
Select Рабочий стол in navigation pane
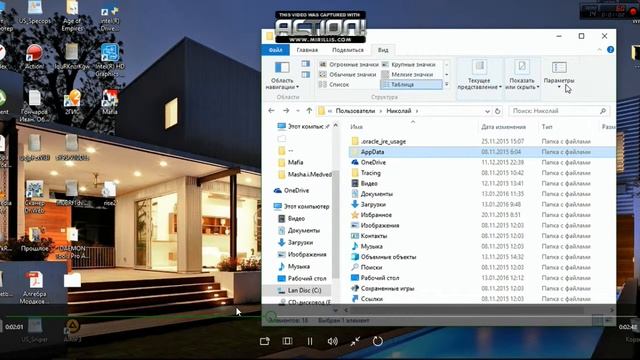[307, 278]
